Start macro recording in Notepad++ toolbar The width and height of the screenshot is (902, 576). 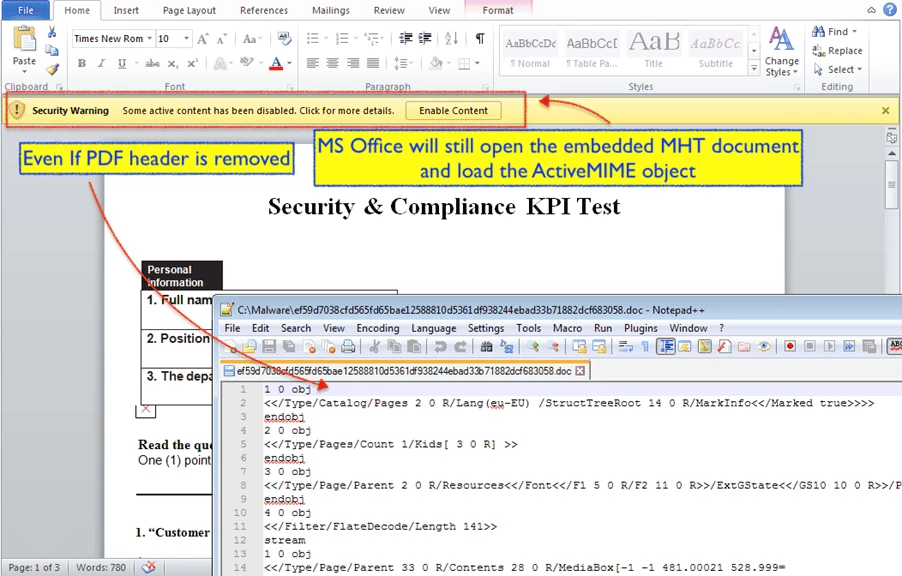pos(789,347)
